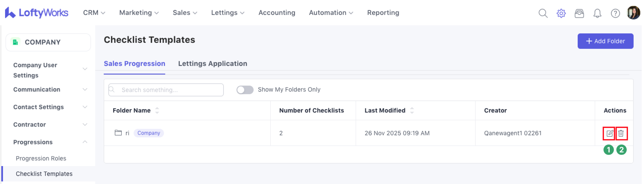Click the user profile avatar

click(x=633, y=12)
